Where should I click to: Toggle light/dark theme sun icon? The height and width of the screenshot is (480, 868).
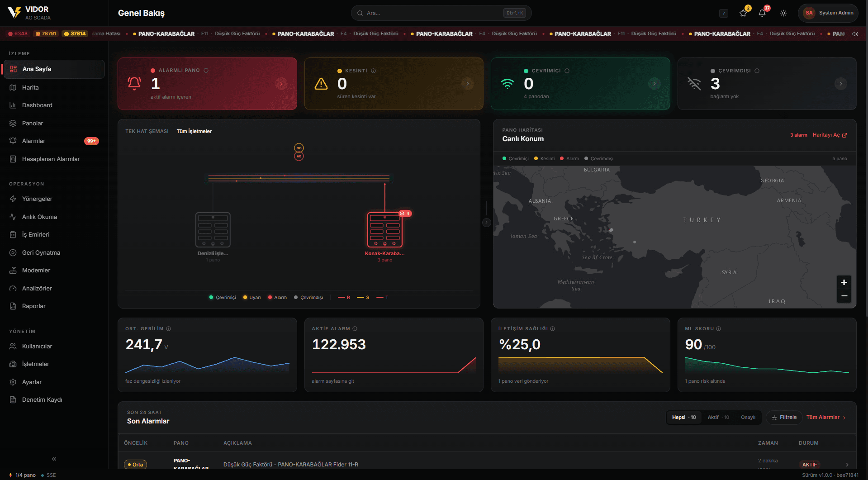(783, 13)
